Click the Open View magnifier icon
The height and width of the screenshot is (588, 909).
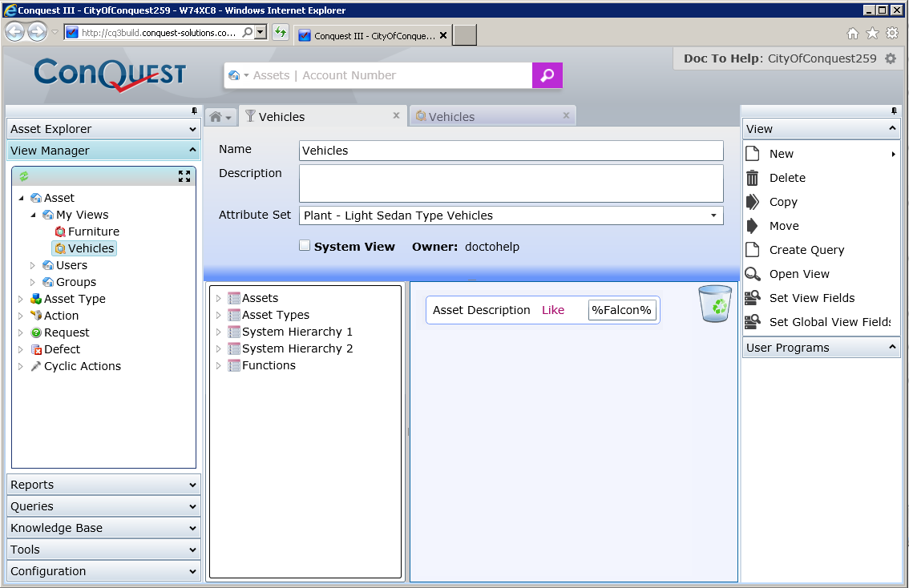click(753, 274)
